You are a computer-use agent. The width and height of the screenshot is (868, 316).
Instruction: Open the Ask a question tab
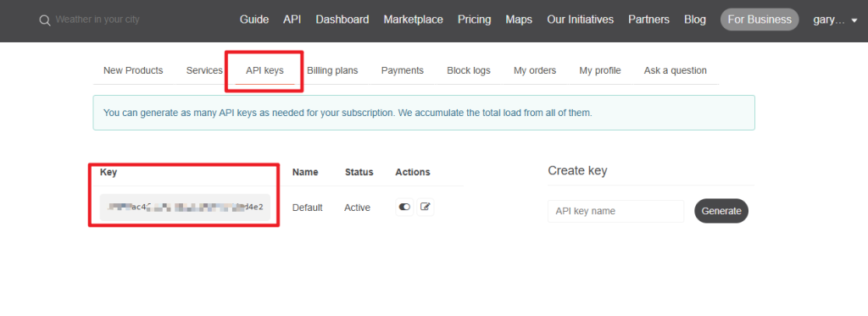click(x=676, y=70)
